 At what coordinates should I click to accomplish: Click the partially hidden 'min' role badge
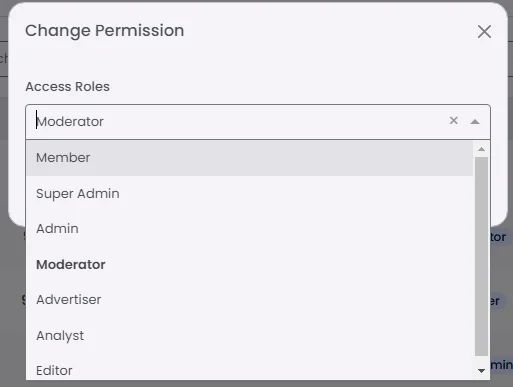tap(501, 365)
